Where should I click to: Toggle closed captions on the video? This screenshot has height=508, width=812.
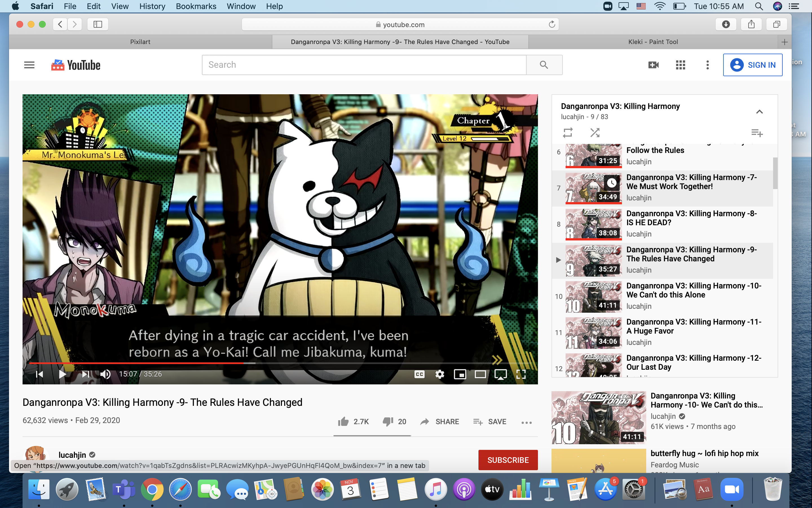(x=420, y=374)
